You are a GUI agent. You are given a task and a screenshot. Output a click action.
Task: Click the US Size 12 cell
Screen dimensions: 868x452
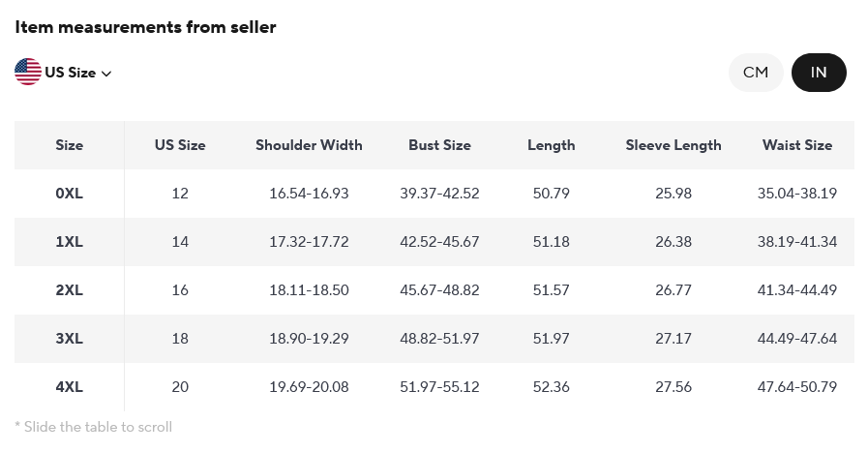click(180, 194)
